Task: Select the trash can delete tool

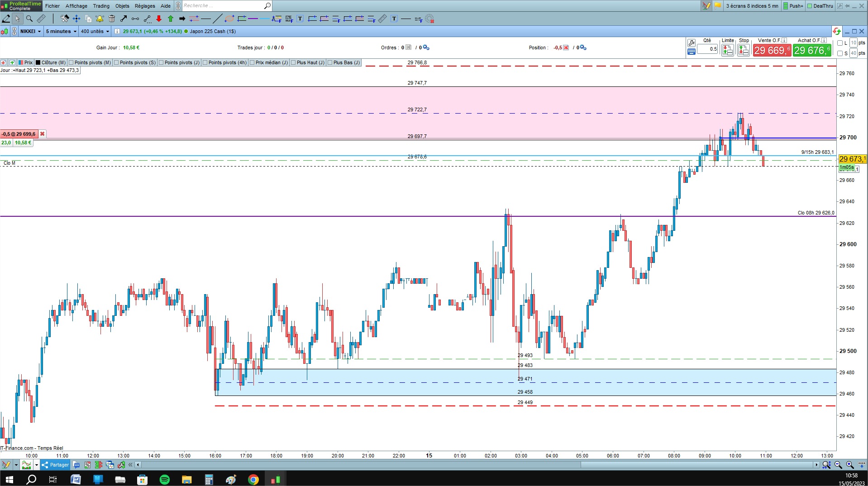Action: pyautogui.click(x=112, y=19)
